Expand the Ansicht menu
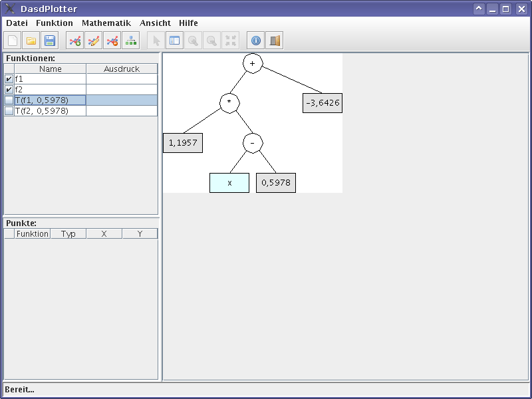 (155, 23)
